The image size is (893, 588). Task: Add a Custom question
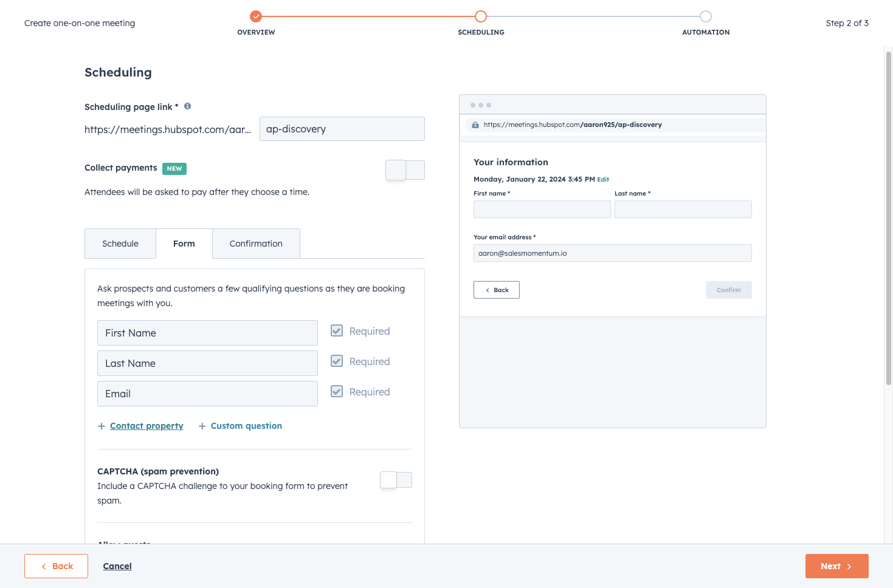[246, 426]
